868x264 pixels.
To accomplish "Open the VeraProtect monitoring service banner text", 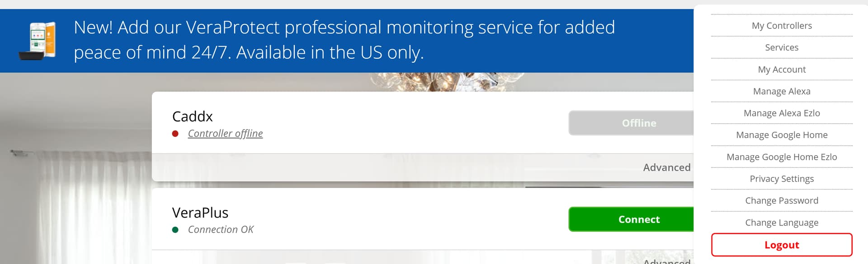I will (x=344, y=40).
